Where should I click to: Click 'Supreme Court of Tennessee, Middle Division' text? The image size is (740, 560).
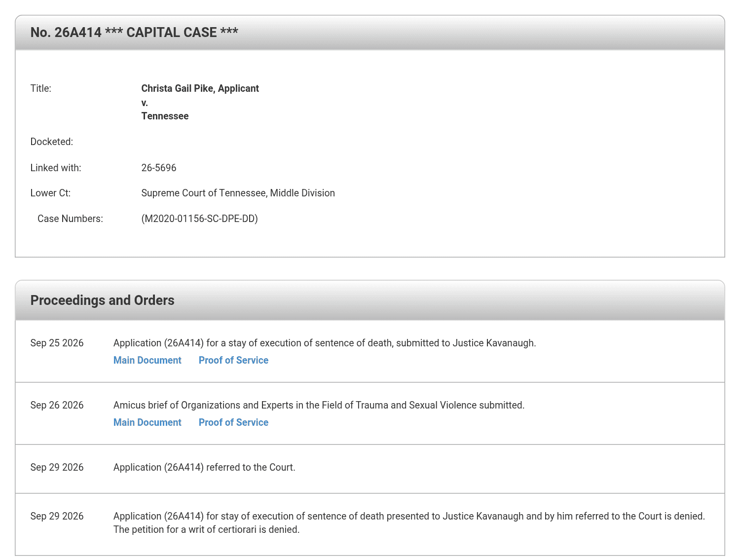click(x=238, y=193)
